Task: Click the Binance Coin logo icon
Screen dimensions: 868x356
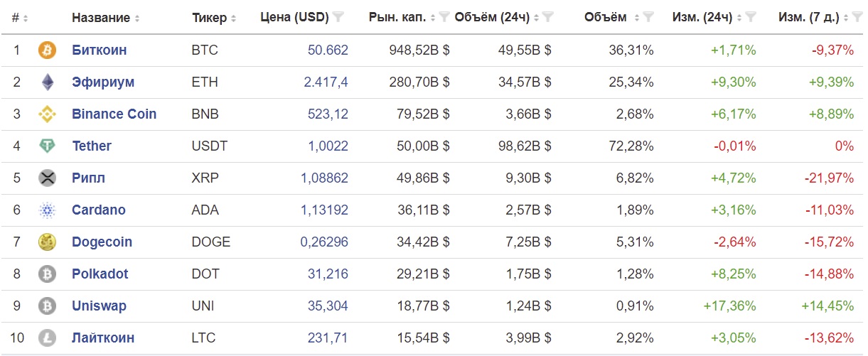Action: [48, 114]
